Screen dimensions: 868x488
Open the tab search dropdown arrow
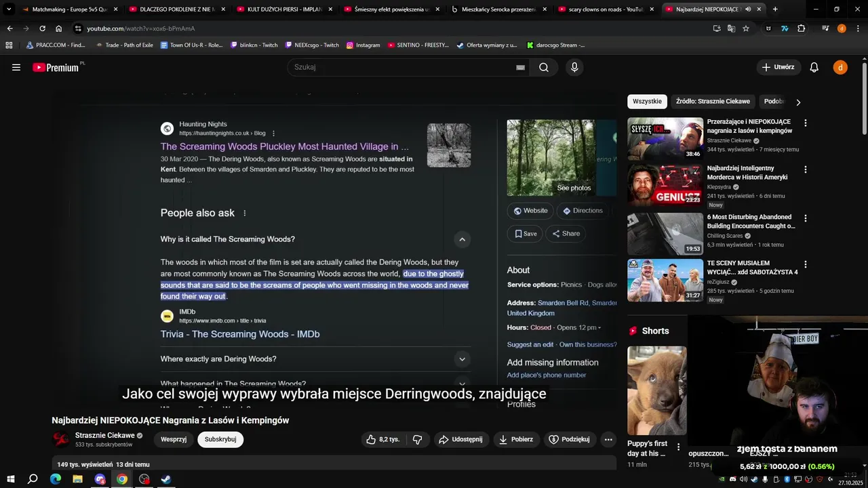click(x=9, y=9)
